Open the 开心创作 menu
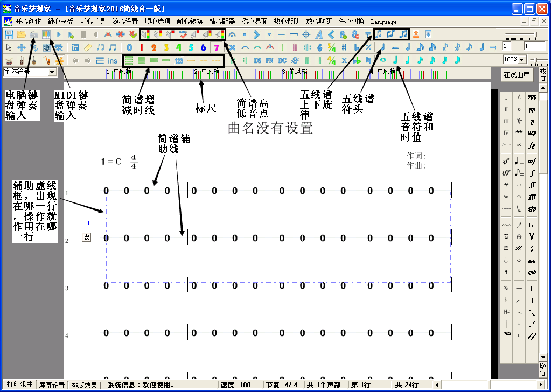This screenshot has height=392, width=551. pyautogui.click(x=28, y=22)
